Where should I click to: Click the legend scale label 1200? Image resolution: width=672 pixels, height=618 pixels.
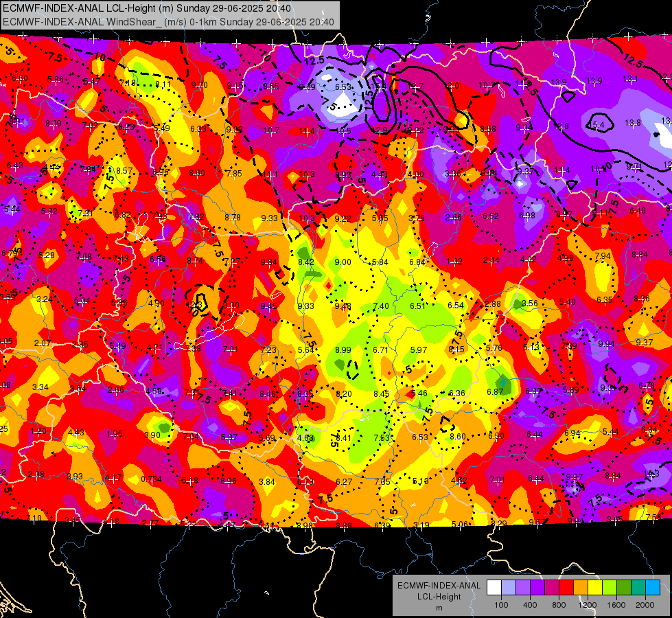(x=587, y=605)
